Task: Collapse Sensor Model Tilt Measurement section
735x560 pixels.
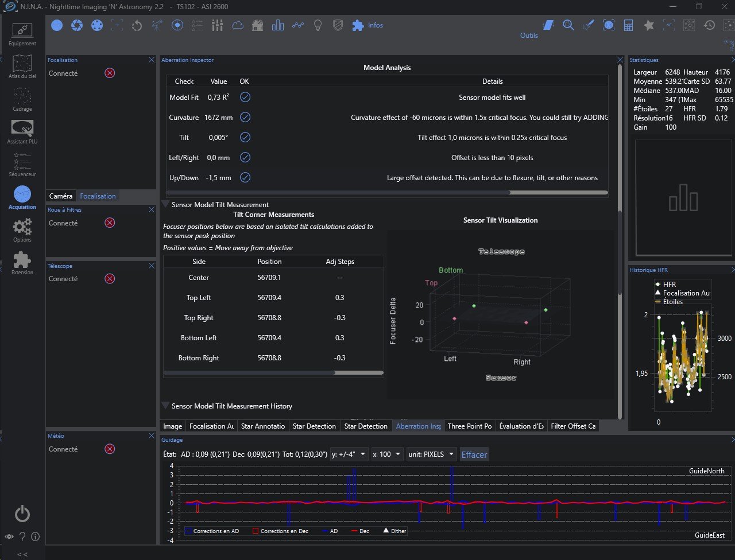Action: coord(166,204)
